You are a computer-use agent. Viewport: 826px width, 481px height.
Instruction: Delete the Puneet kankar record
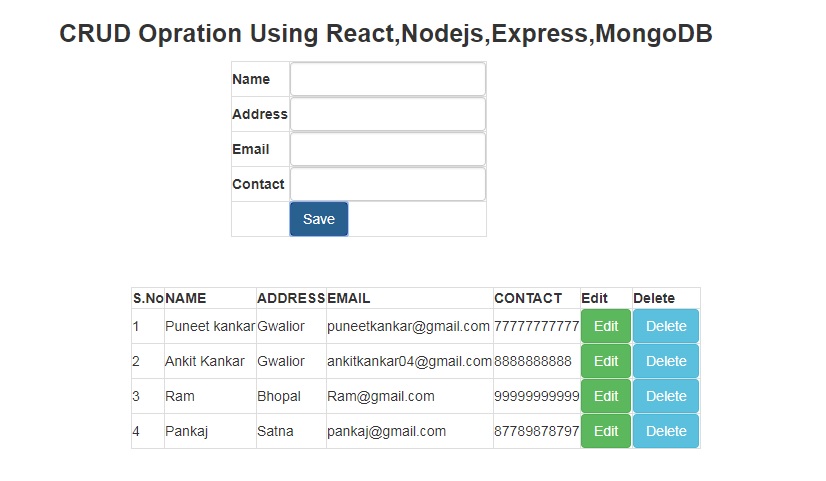coord(666,326)
